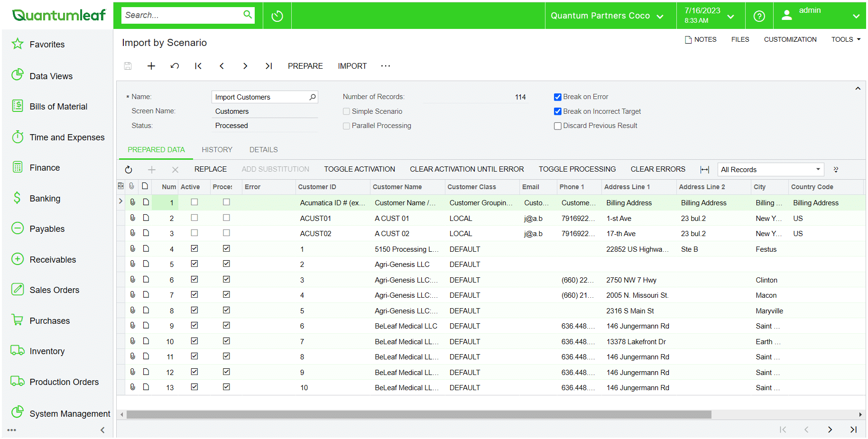Add new record with plus icon
The height and width of the screenshot is (439, 868).
[x=151, y=66]
